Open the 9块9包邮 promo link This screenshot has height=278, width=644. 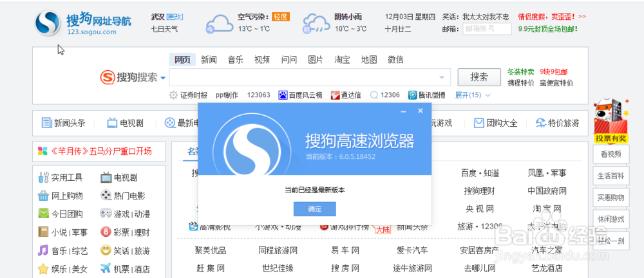(554, 72)
